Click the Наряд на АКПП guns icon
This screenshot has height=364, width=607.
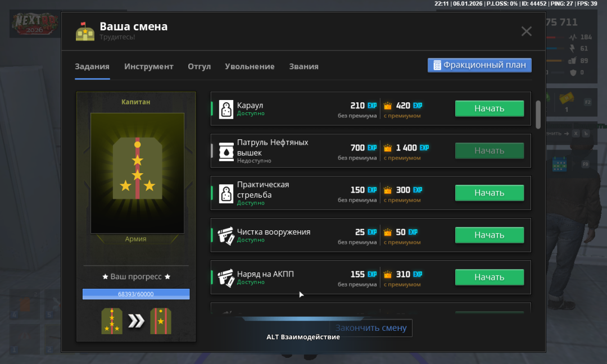(x=226, y=277)
